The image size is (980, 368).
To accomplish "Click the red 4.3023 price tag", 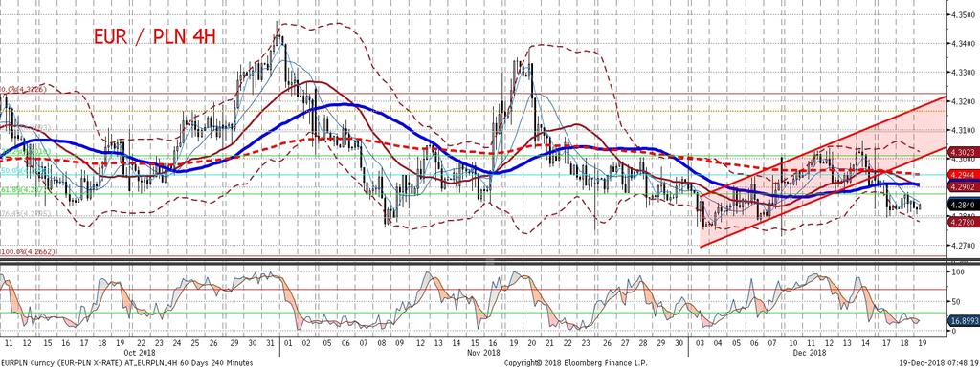I will [x=963, y=151].
